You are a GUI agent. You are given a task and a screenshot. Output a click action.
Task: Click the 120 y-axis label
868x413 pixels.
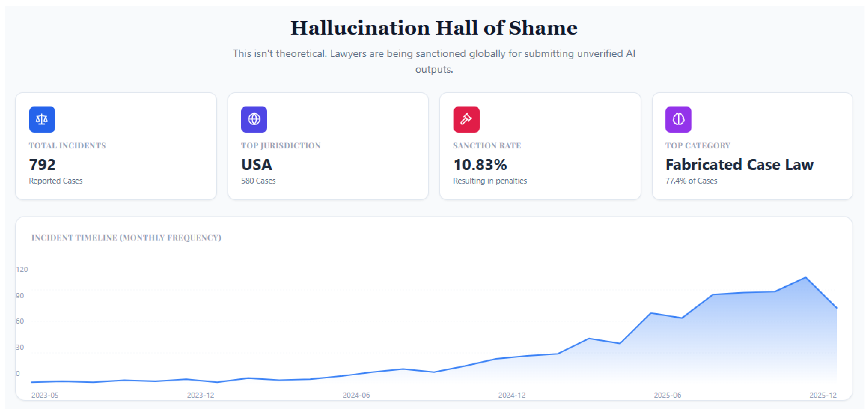pos(22,269)
